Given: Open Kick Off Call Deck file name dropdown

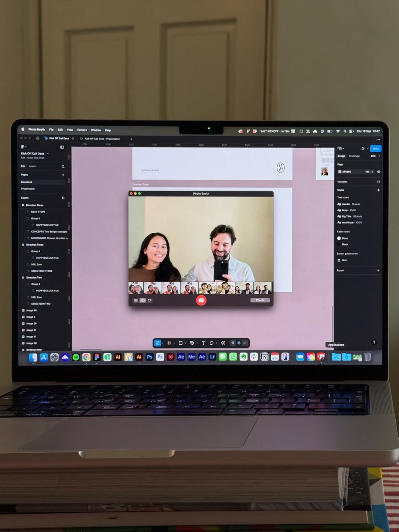Looking at the screenshot, I should (48, 154).
